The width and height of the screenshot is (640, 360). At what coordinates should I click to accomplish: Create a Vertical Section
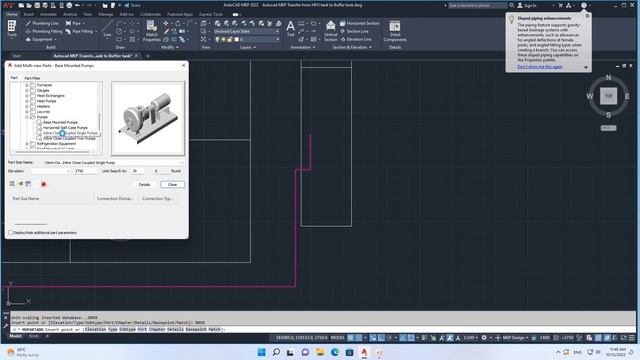point(330,31)
